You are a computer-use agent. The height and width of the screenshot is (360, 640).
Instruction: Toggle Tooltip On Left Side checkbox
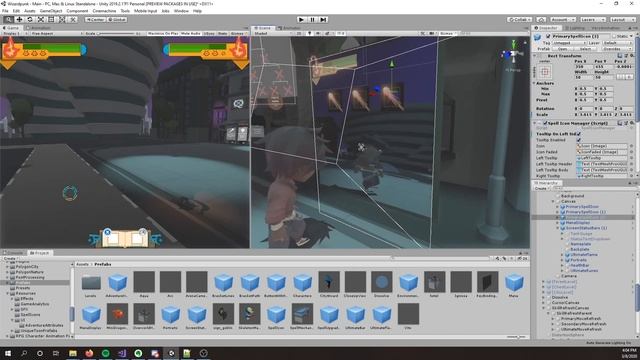[579, 134]
